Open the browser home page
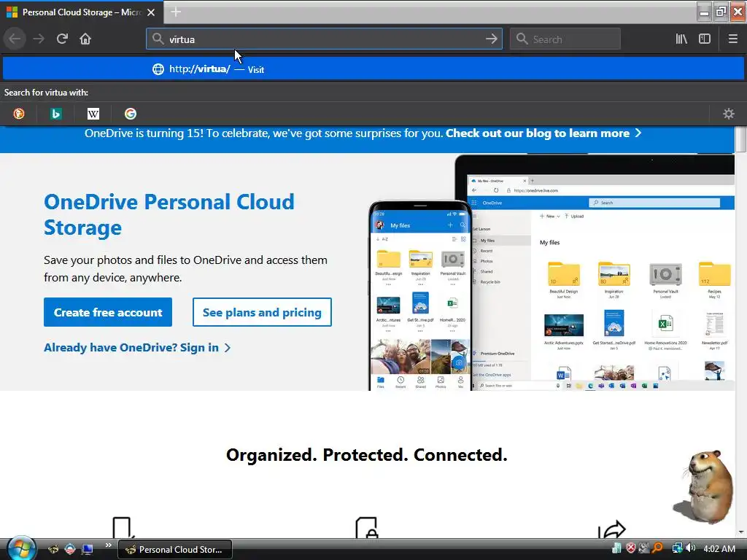This screenshot has height=560, width=747. (x=85, y=39)
